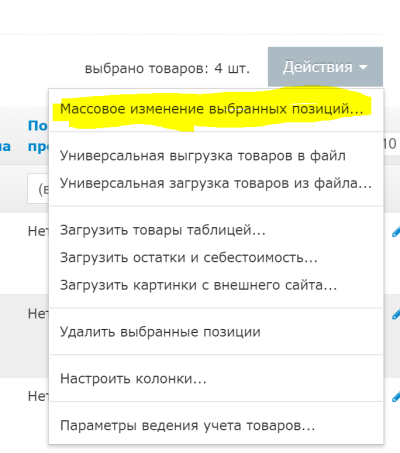Open the Действия dropdown button
This screenshot has height=453, width=400.
[x=325, y=67]
